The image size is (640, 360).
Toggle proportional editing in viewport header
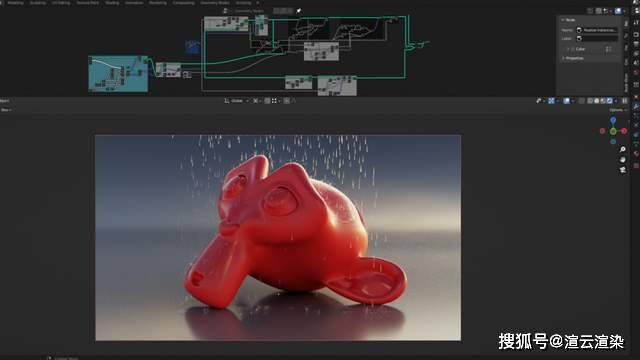(x=287, y=101)
